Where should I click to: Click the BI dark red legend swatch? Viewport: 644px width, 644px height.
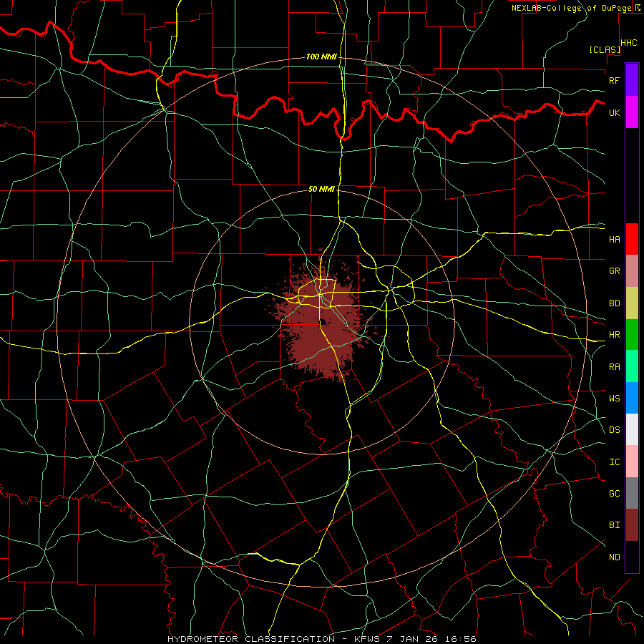coord(632,525)
